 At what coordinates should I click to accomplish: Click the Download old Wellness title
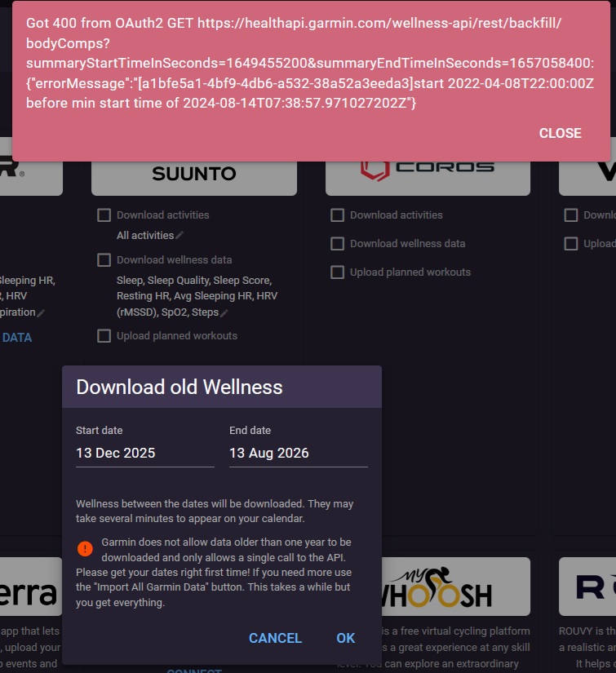coord(179,387)
